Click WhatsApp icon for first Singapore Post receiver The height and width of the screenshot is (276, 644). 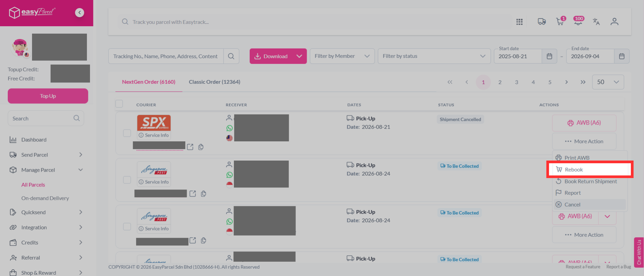pyautogui.click(x=229, y=175)
